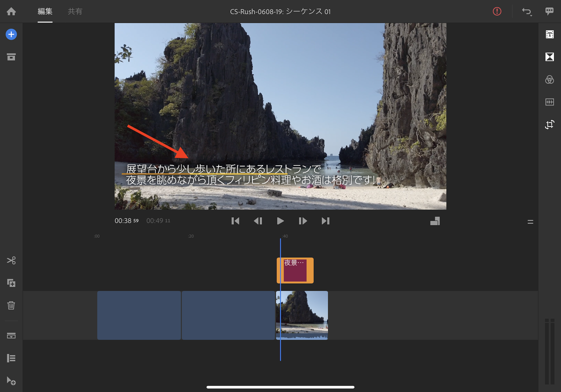The width and height of the screenshot is (561, 392).
Task: Open the Transitions panel icon
Action: click(549, 57)
